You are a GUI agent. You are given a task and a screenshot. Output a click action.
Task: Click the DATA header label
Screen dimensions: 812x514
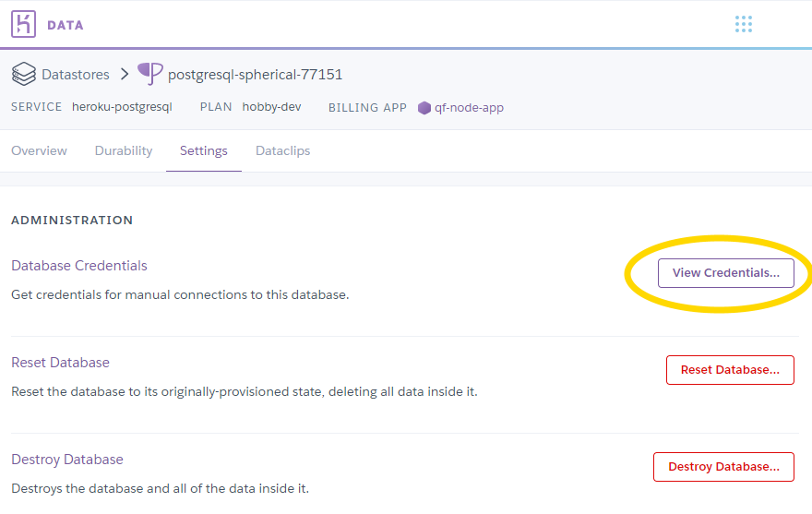(x=66, y=25)
